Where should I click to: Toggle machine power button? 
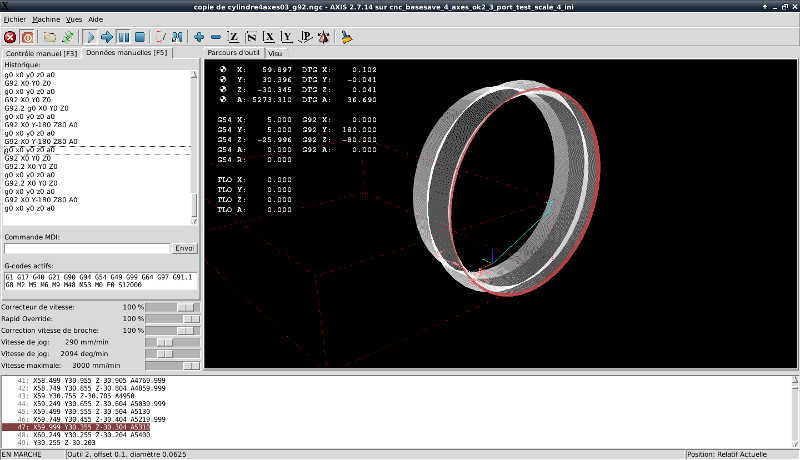coord(28,37)
